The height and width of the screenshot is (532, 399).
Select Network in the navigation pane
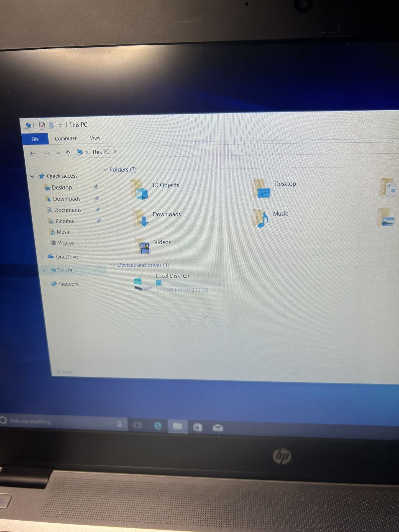(69, 284)
